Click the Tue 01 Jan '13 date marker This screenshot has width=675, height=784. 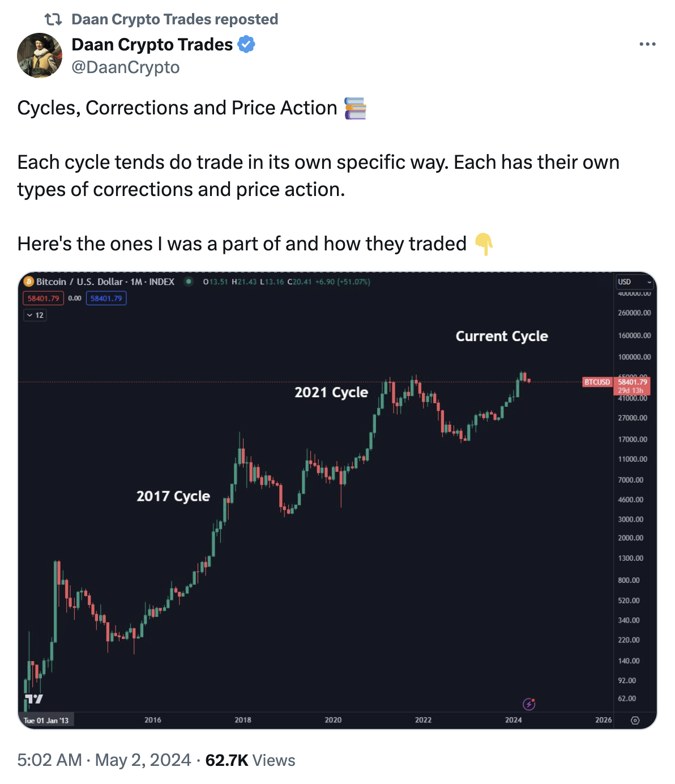(46, 721)
